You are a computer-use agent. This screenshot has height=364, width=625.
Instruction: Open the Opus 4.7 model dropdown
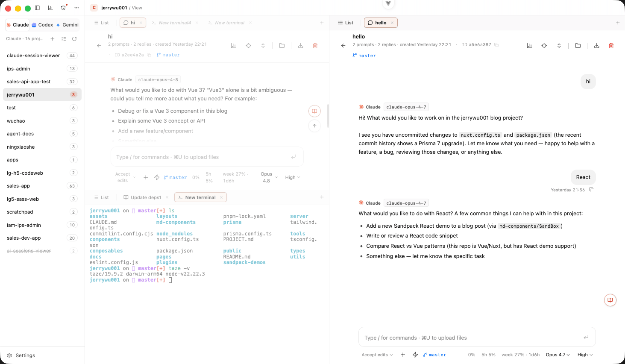point(558,355)
